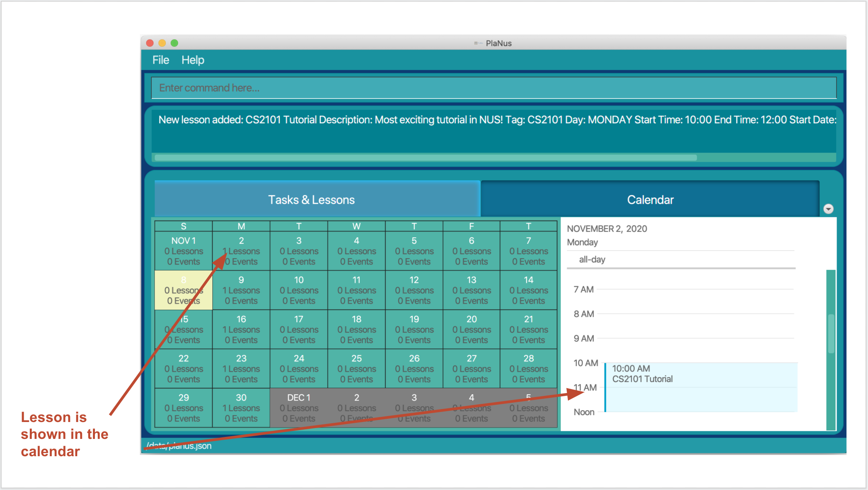Select November 22 calendar cell
Viewport: 868px width, 490px height.
(x=183, y=369)
